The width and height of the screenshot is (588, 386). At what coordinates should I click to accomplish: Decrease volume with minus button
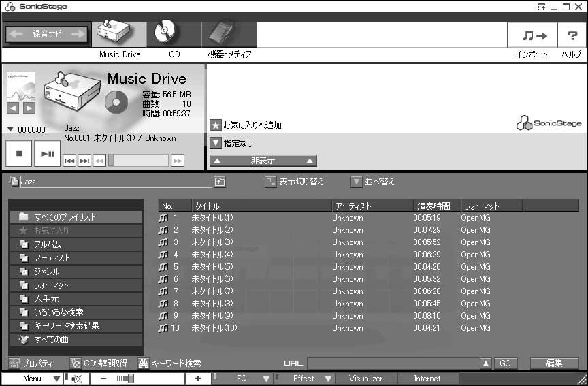(103, 379)
